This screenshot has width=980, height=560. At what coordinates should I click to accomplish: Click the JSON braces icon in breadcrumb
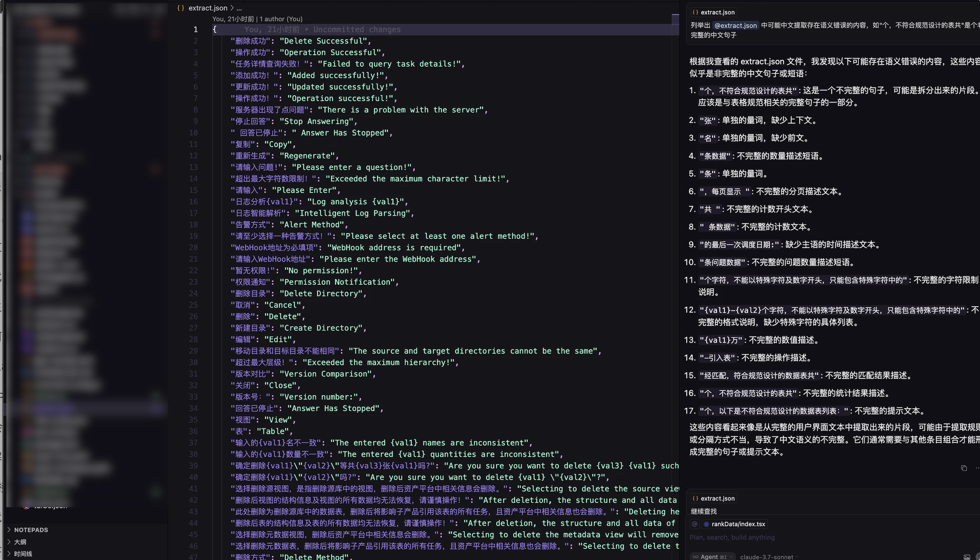181,8
